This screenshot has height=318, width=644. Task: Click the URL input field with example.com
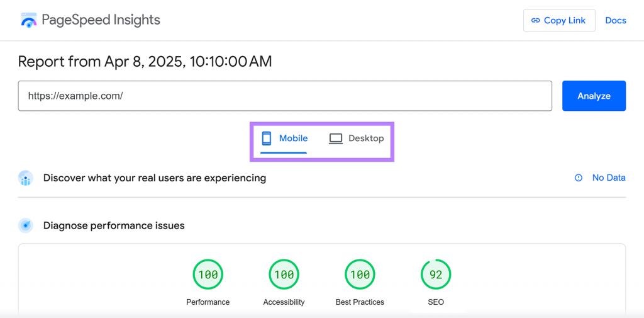(285, 96)
